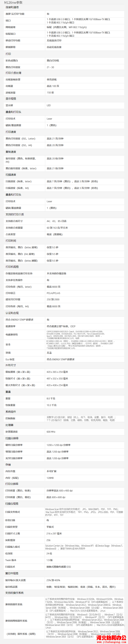This screenshot has height=644, width=128.
Task: Click the "首页输出，黑白（letter, 睡眠）" label
Action: [22, 261]
